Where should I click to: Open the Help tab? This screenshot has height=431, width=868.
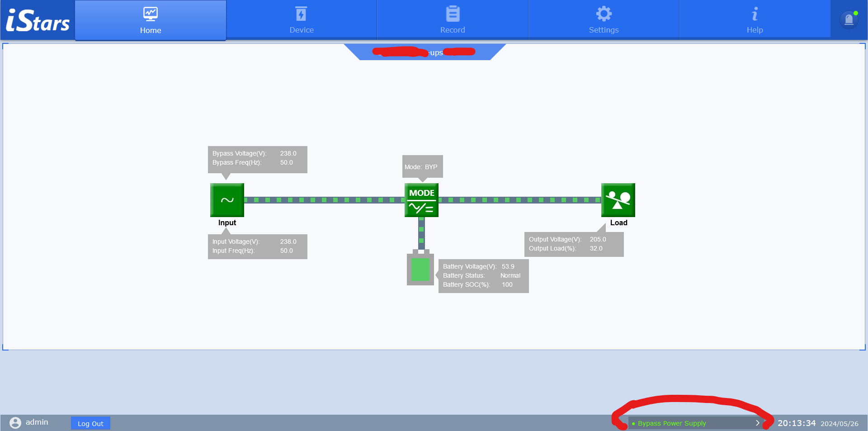coord(755,19)
